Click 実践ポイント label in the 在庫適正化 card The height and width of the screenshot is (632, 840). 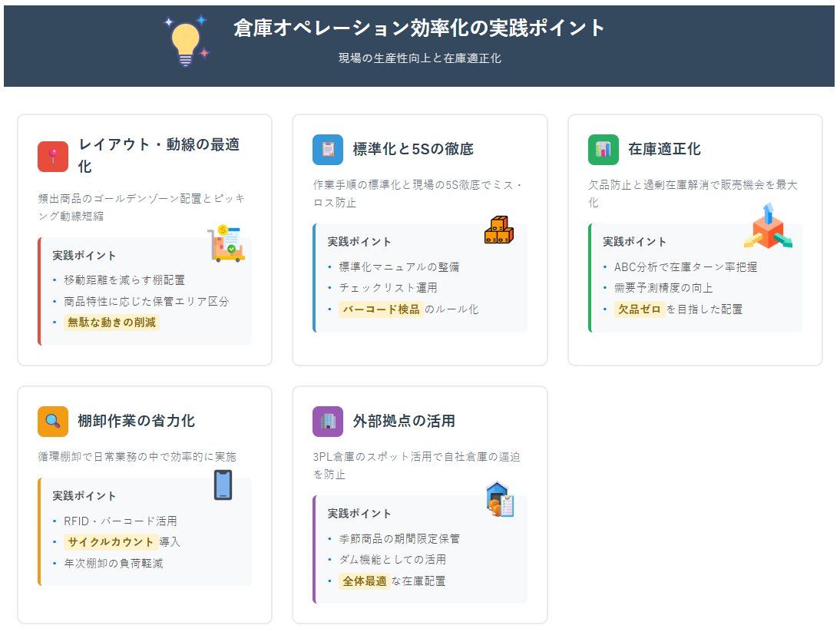pyautogui.click(x=635, y=242)
